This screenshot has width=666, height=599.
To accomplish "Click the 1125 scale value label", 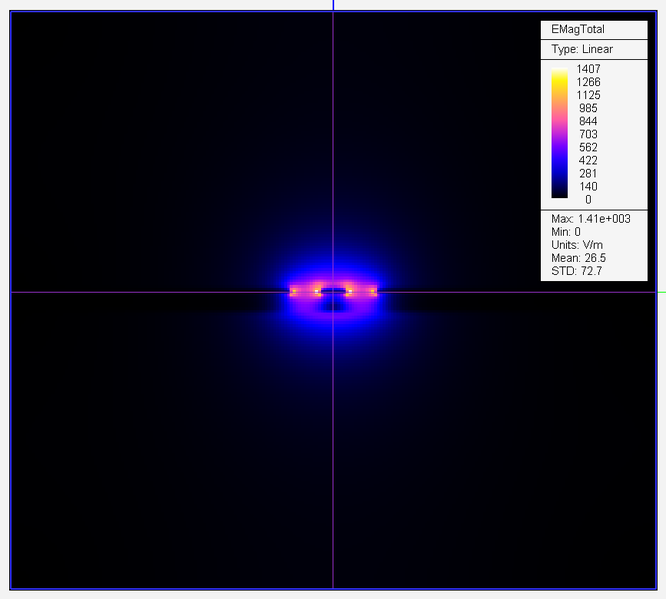I will [x=587, y=95].
